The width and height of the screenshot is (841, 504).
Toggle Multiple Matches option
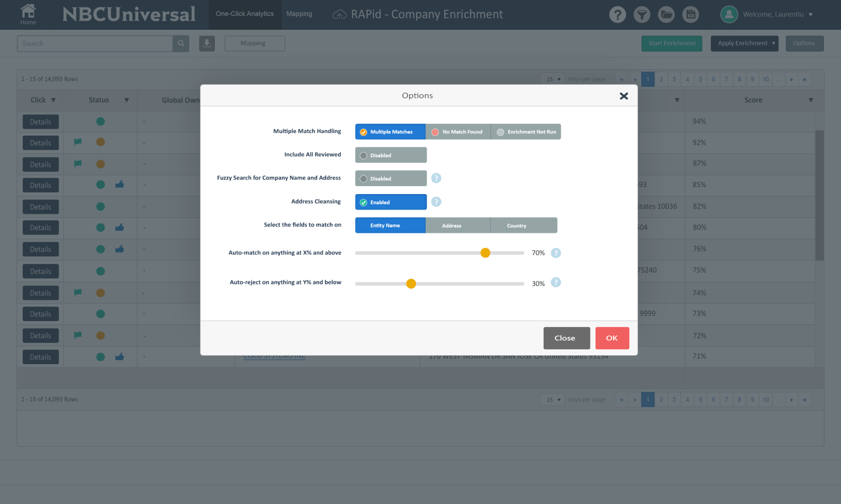coord(390,132)
